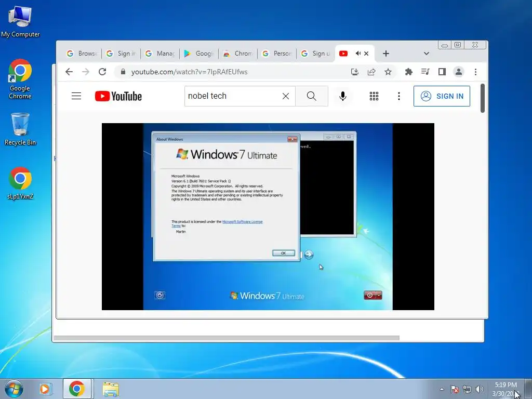Switch to the 'Manag' tab
The image size is (532, 399).
pyautogui.click(x=160, y=54)
